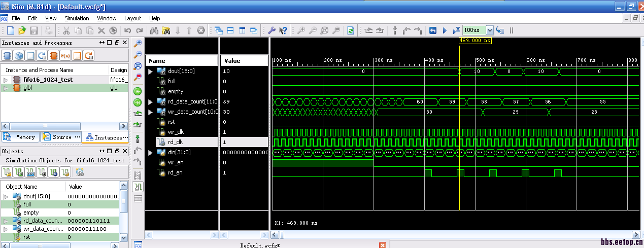The height and width of the screenshot is (248, 644).
Task: Click the Relaunch green refresh icon
Action: pyautogui.click(x=351, y=30)
